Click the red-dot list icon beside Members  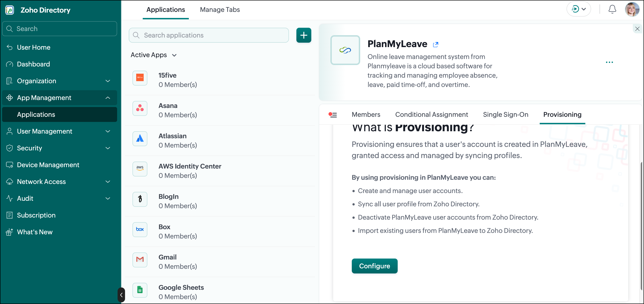(332, 115)
